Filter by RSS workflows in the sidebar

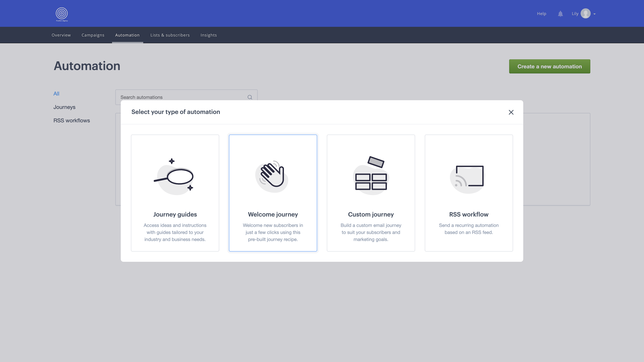point(71,120)
